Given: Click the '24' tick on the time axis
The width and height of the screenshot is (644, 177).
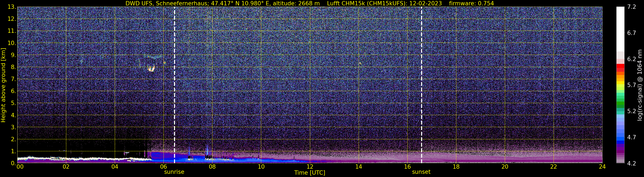Looking at the screenshot, I should coord(602,167).
